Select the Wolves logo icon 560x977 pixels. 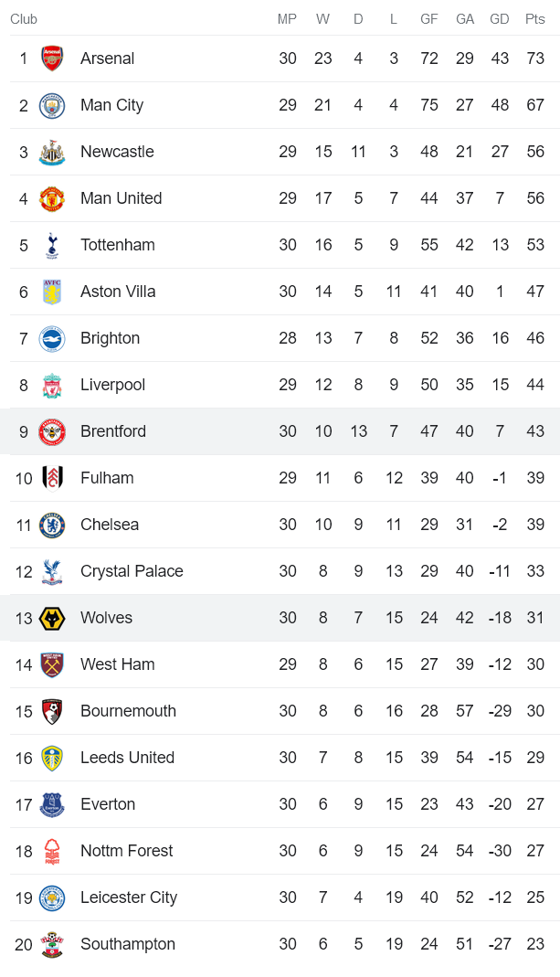(52, 618)
